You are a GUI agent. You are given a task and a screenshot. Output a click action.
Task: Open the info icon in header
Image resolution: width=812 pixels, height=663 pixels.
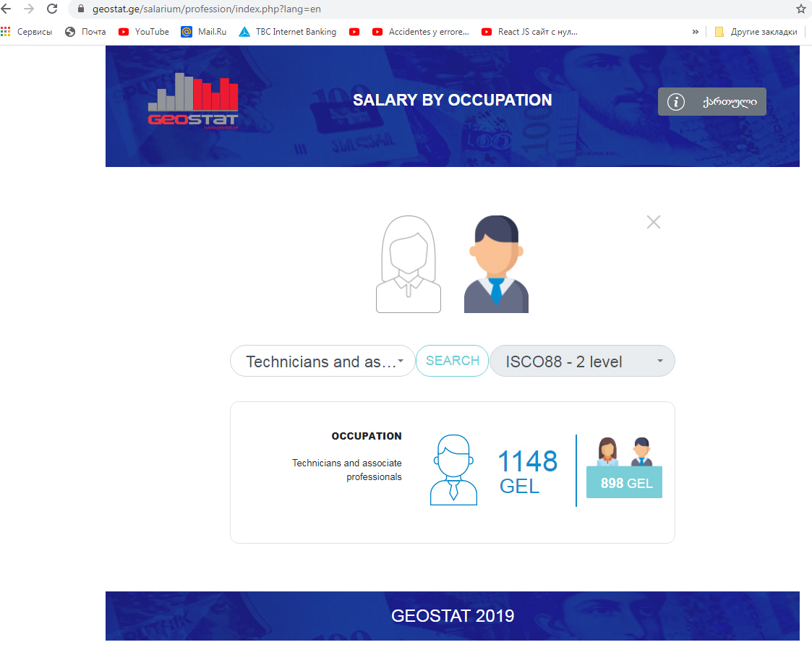pyautogui.click(x=675, y=102)
